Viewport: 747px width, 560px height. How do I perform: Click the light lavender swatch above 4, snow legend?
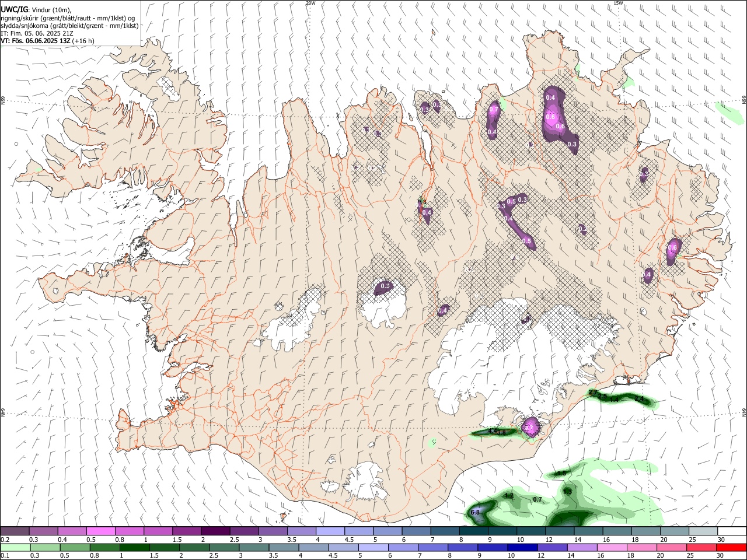330,531
